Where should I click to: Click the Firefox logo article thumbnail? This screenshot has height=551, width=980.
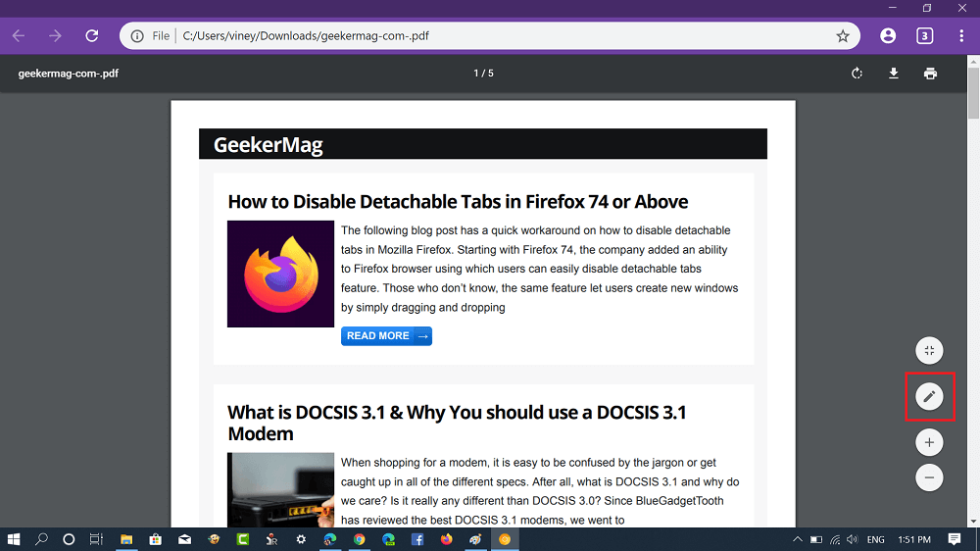click(x=280, y=274)
